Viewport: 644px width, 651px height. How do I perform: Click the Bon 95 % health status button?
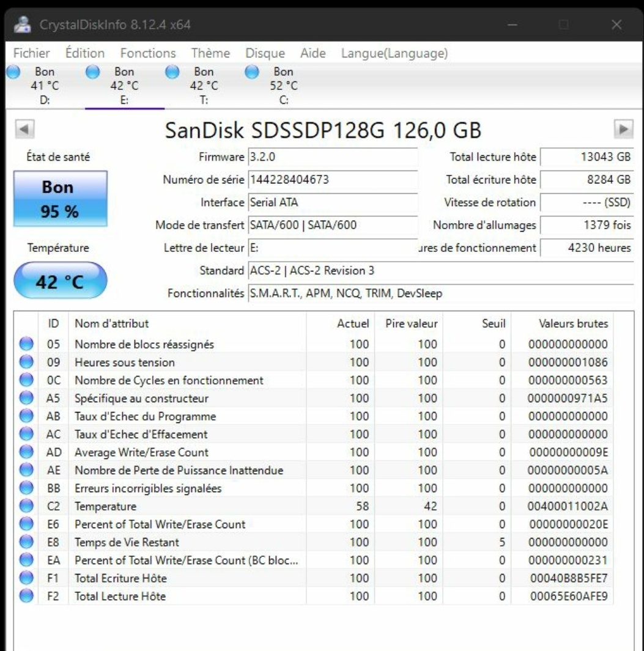[60, 199]
